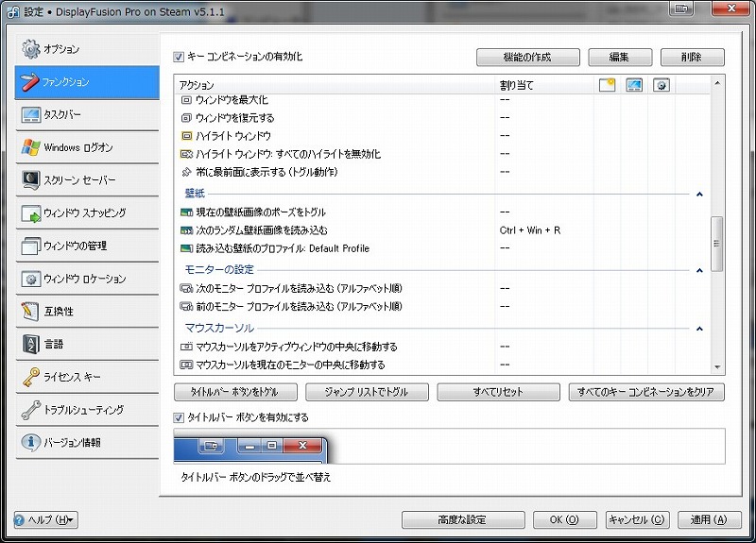The image size is (756, 543).
Task: Switch to the タスクバー tab
Action: tap(87, 114)
